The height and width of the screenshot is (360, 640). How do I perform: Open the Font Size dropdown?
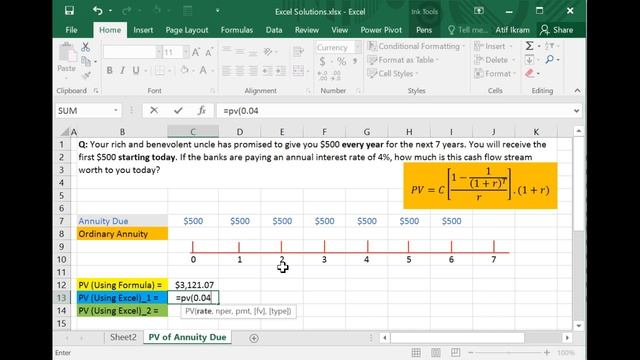pyautogui.click(x=186, y=52)
